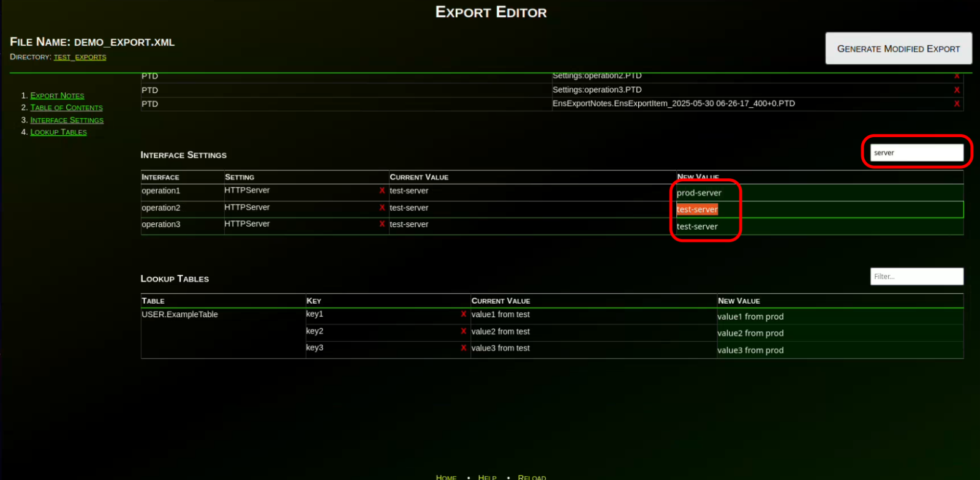
Task: Click red X for operation1 HTTPServer setting
Action: pos(382,190)
